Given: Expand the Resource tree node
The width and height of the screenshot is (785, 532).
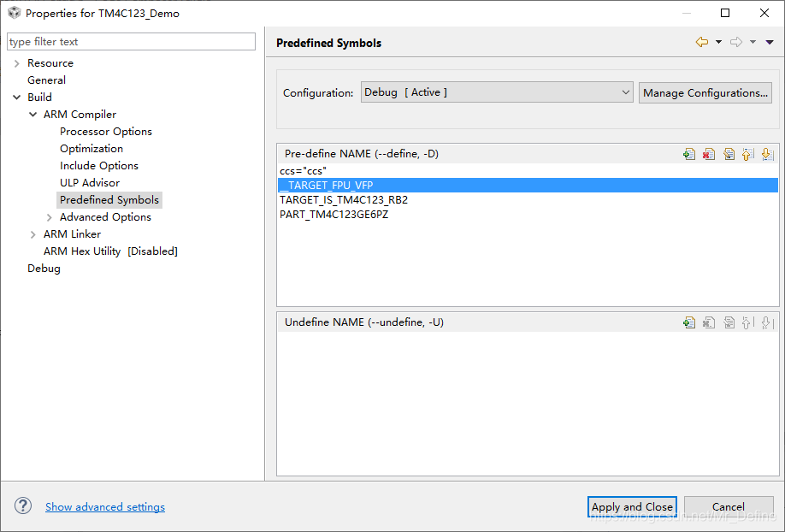Looking at the screenshot, I should point(16,63).
